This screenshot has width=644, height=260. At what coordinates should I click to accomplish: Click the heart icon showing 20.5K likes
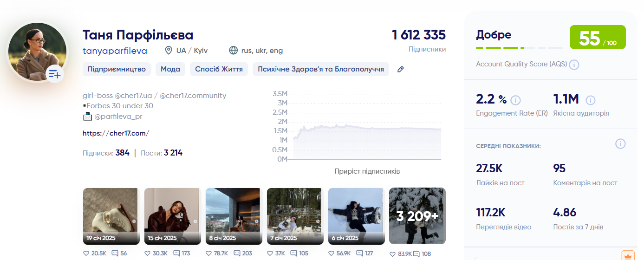86,253
